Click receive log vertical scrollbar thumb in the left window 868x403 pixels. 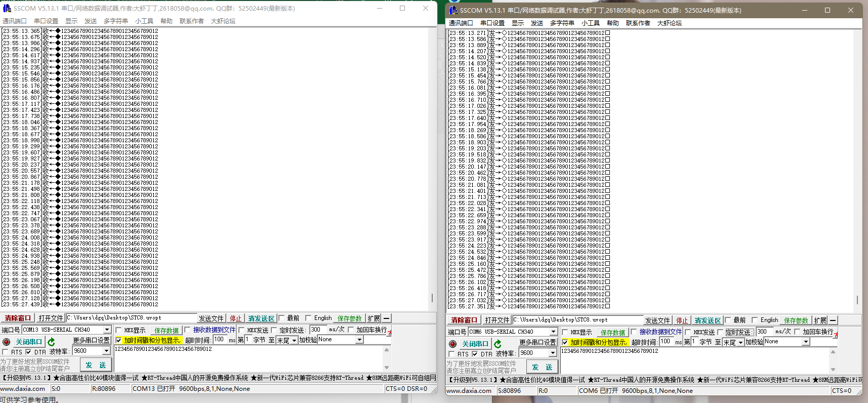click(x=432, y=298)
